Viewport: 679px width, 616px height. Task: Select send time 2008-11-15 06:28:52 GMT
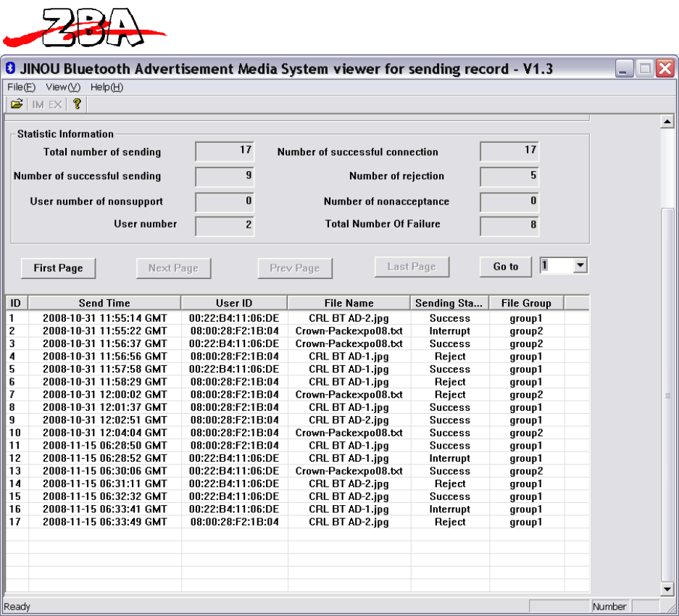pyautogui.click(x=105, y=458)
